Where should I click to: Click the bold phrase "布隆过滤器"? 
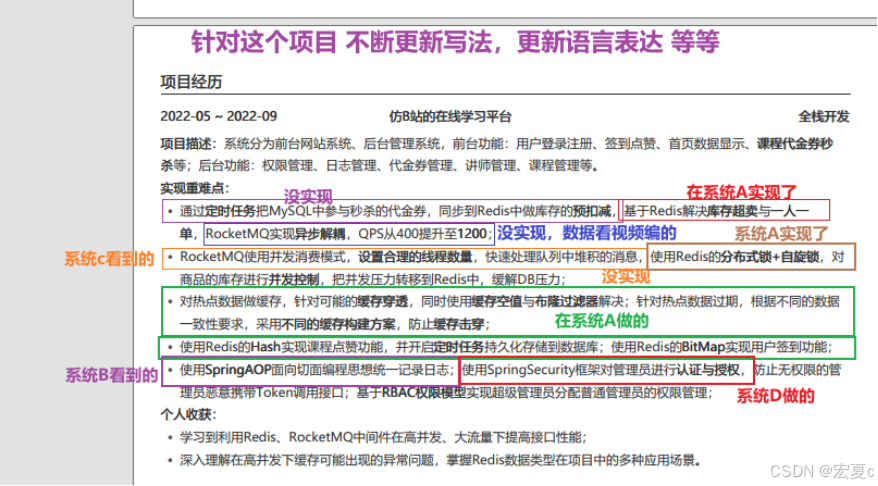[x=567, y=302]
